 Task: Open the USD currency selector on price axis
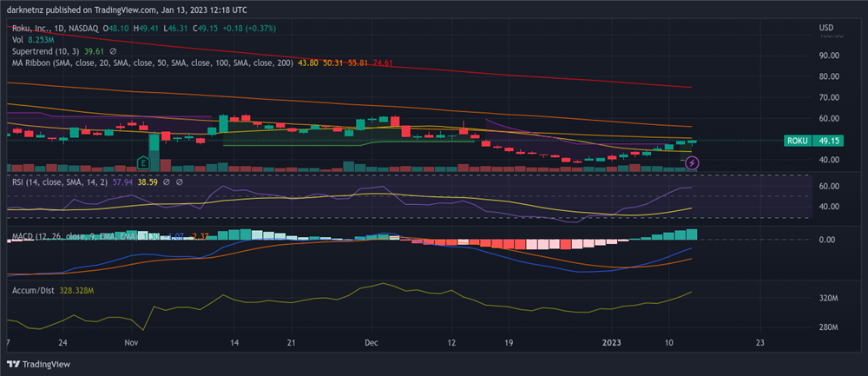(x=825, y=29)
